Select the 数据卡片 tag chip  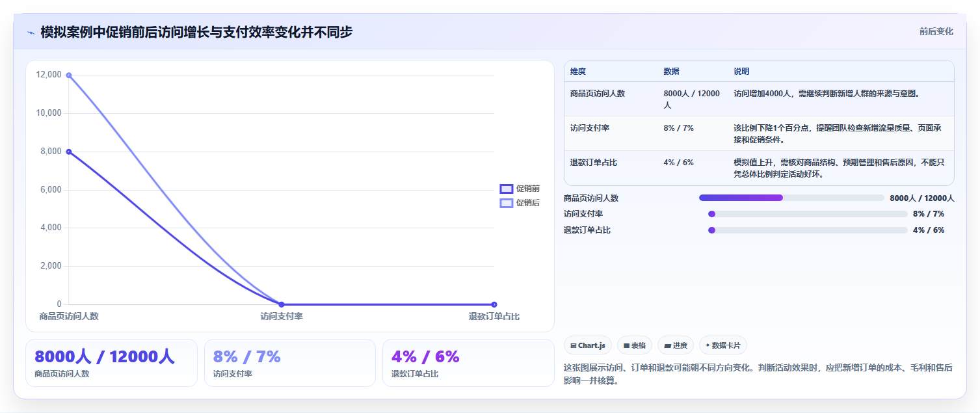(x=723, y=345)
